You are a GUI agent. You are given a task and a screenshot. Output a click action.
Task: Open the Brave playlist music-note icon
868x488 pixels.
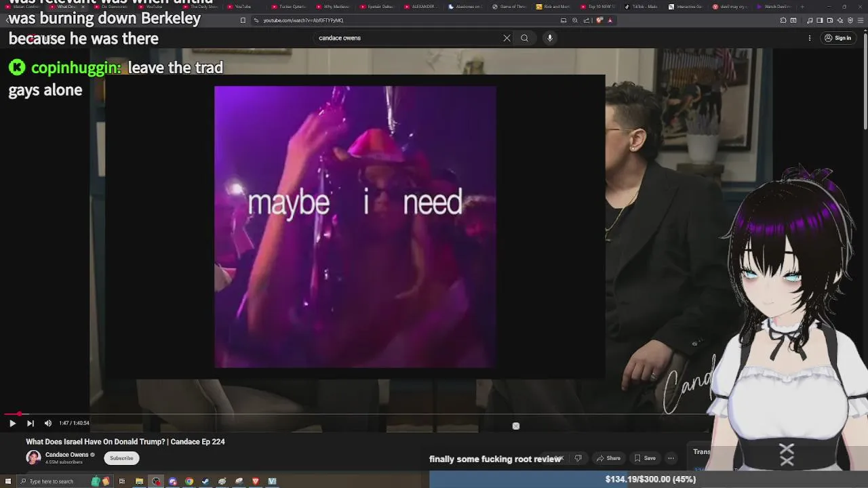click(810, 20)
